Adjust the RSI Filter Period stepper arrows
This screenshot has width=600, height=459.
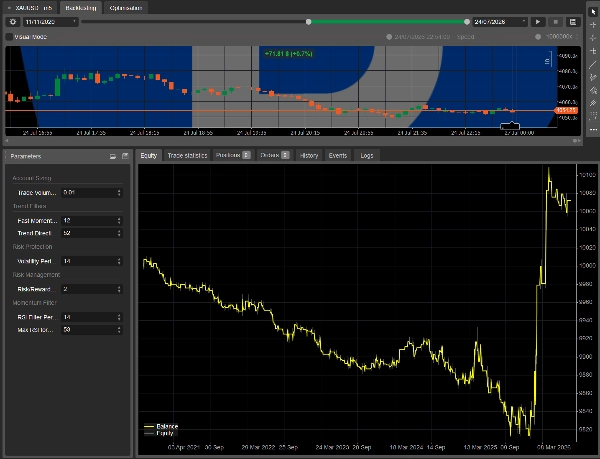119,317
